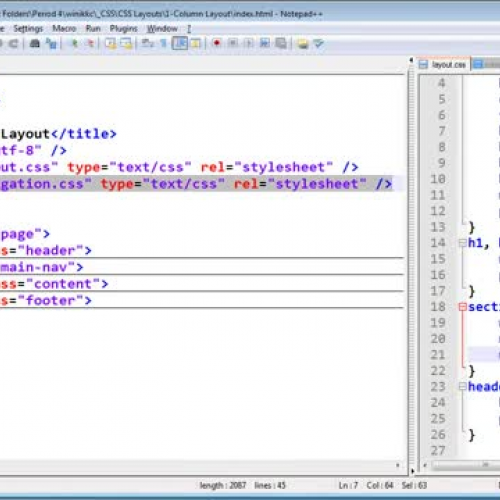Collapse the h1 fold marker at line 14
This screenshot has height=500, width=500.
click(x=462, y=243)
